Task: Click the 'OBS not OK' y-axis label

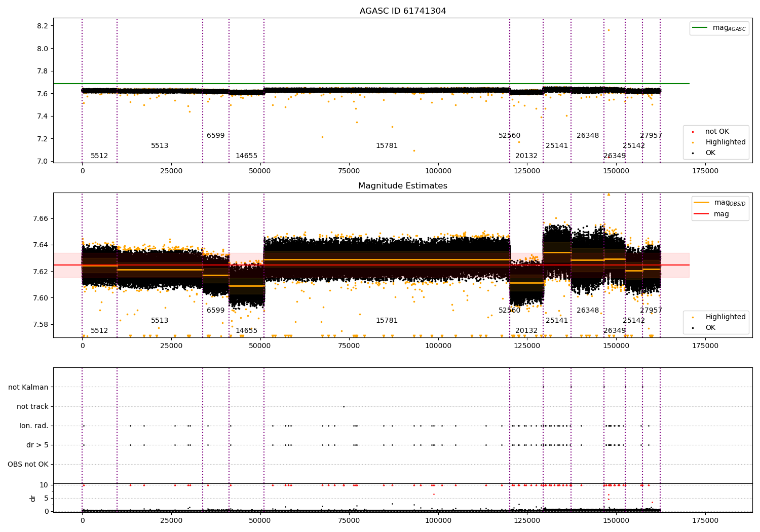Action: (28, 465)
